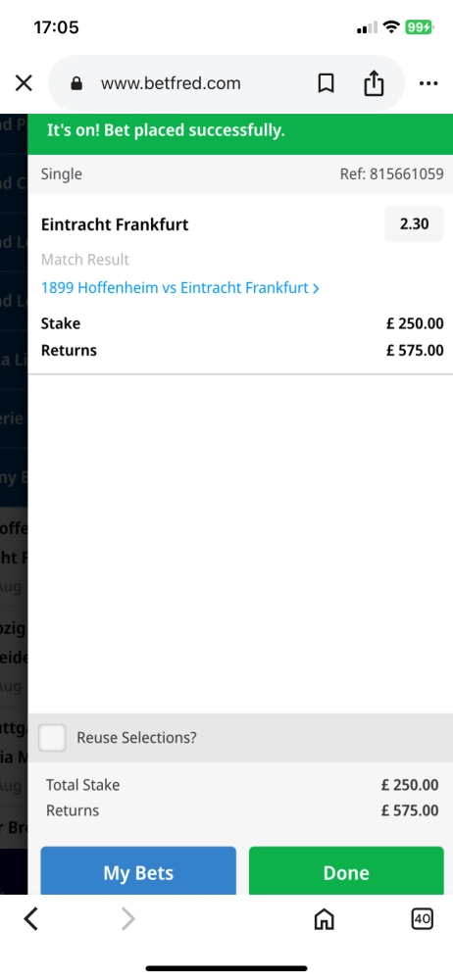This screenshot has width=453, height=980.
Task: Open the browser home icon
Action: (x=324, y=919)
